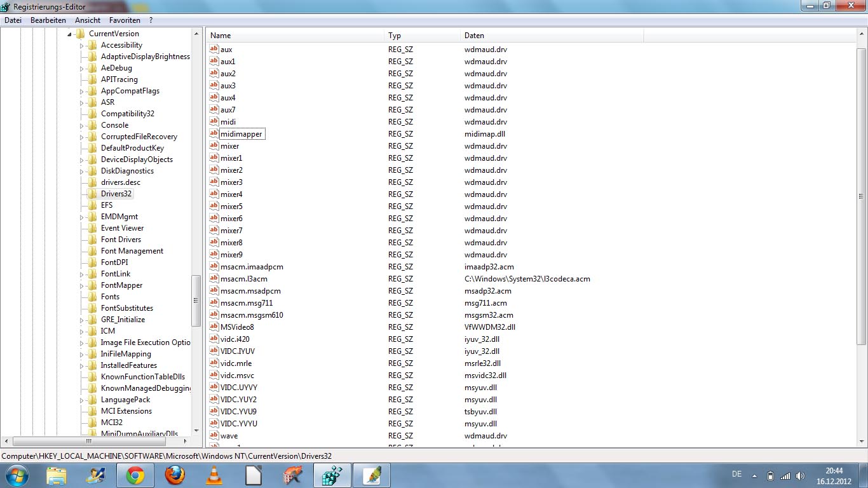The image size is (868, 488).
Task: Click the string icon of aux value
Action: tap(214, 49)
